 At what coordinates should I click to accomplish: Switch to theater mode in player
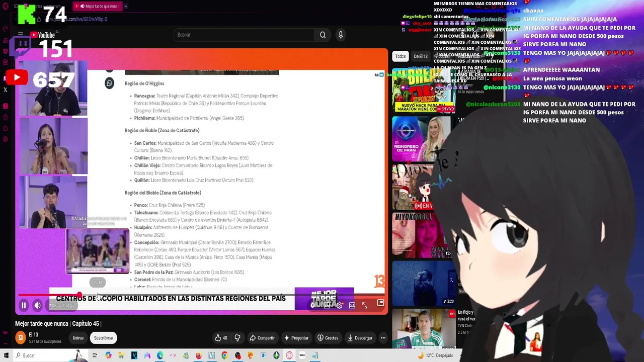(x=352, y=305)
